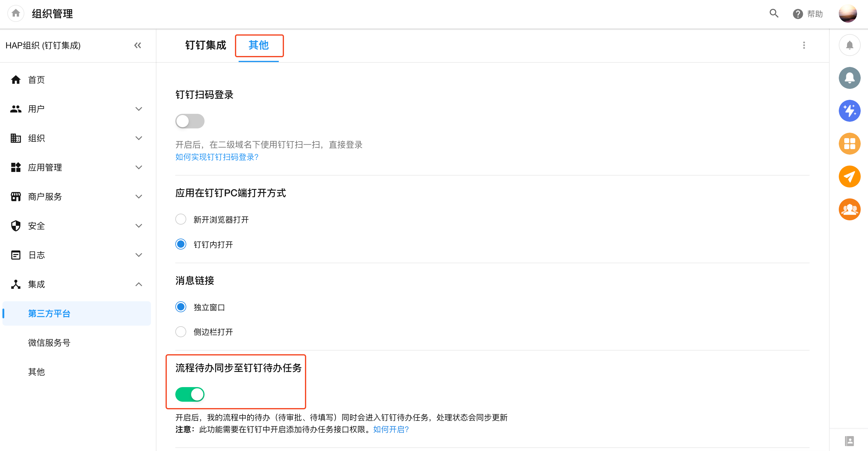Image resolution: width=868 pixels, height=451 pixels.
Task: Open search with magnifier icon
Action: tap(774, 13)
